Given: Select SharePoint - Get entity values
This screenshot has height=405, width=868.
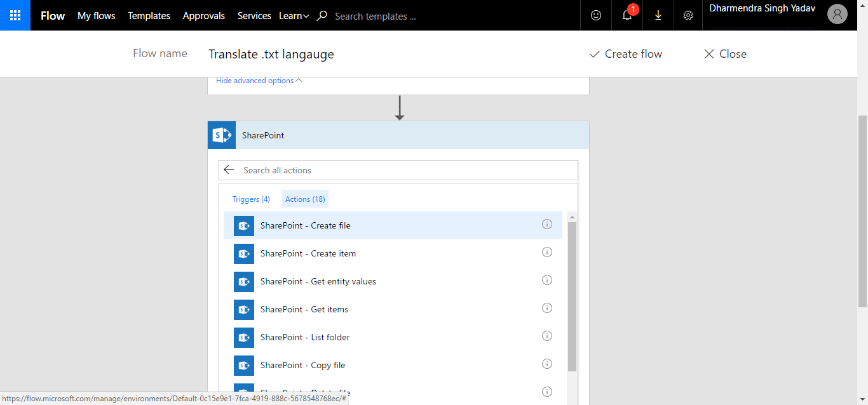Looking at the screenshot, I should (393, 281).
